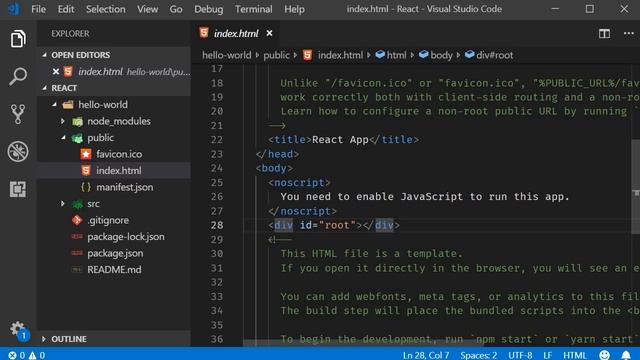Click the .gitignore git icon
640x360 pixels.
77,220
